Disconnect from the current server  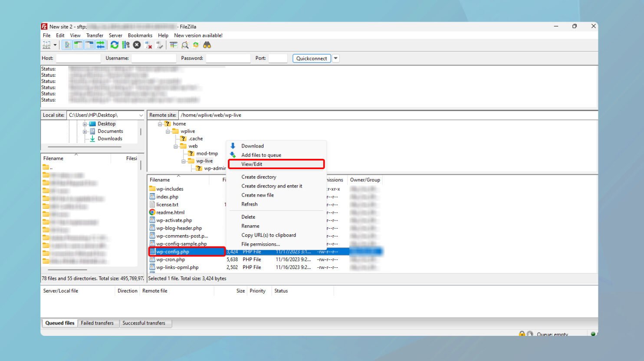pyautogui.click(x=148, y=44)
